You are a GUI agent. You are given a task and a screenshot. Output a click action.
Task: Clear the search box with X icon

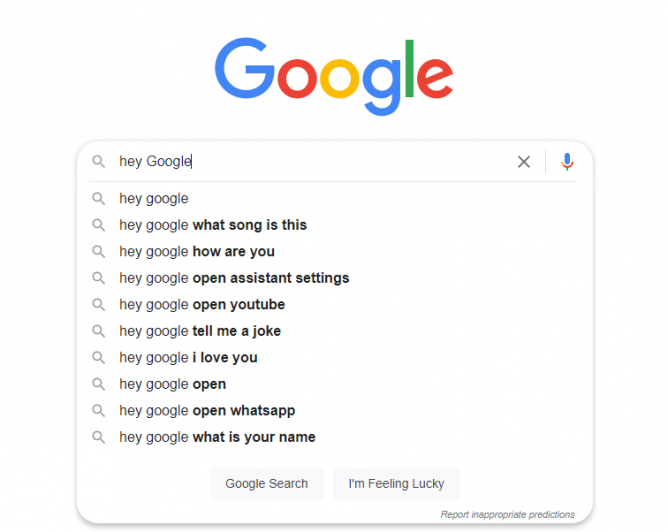[524, 161]
